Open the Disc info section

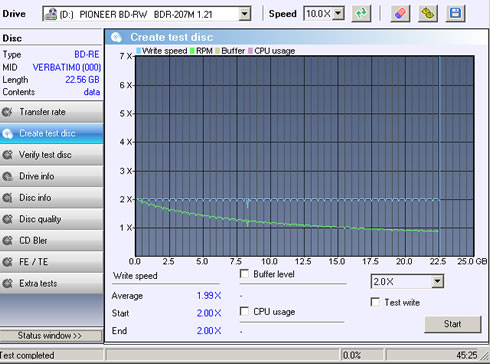pos(51,198)
